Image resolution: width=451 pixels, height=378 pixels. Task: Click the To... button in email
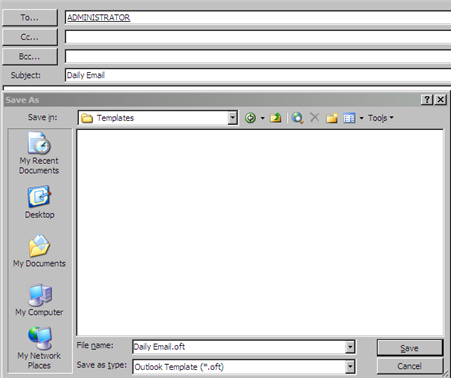click(30, 17)
